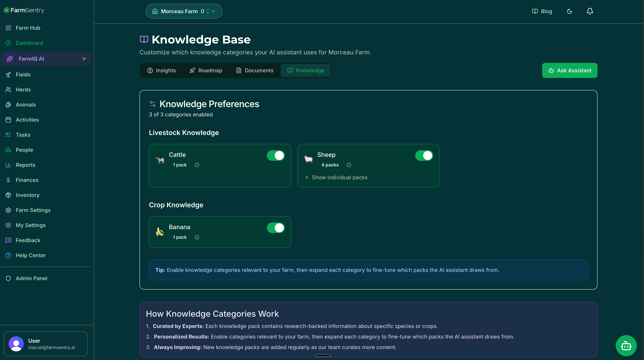
Task: Click the FarmSentry logo
Action: point(24,10)
